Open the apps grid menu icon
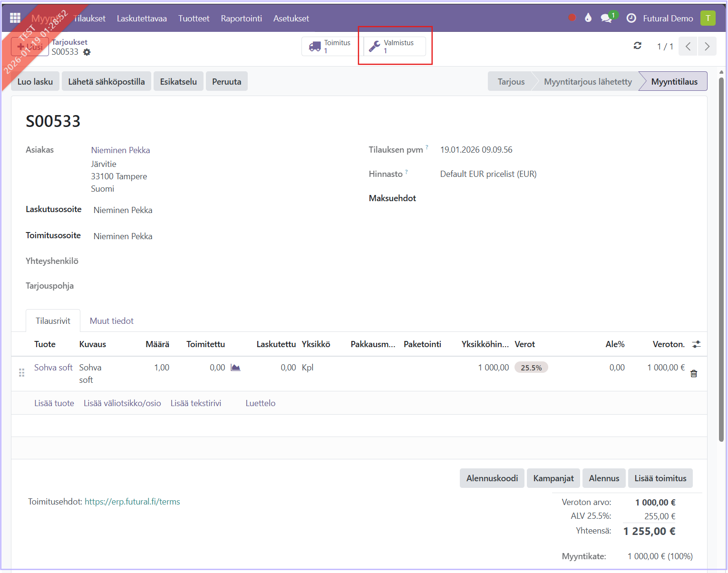Screen dimensions: 728x573 15,18
